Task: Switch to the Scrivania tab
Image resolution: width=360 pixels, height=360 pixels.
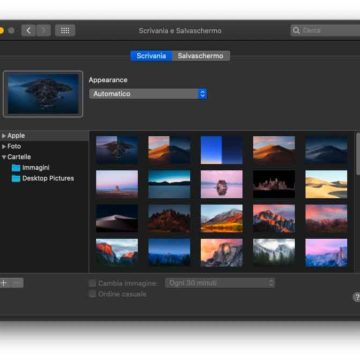Action: click(x=151, y=56)
